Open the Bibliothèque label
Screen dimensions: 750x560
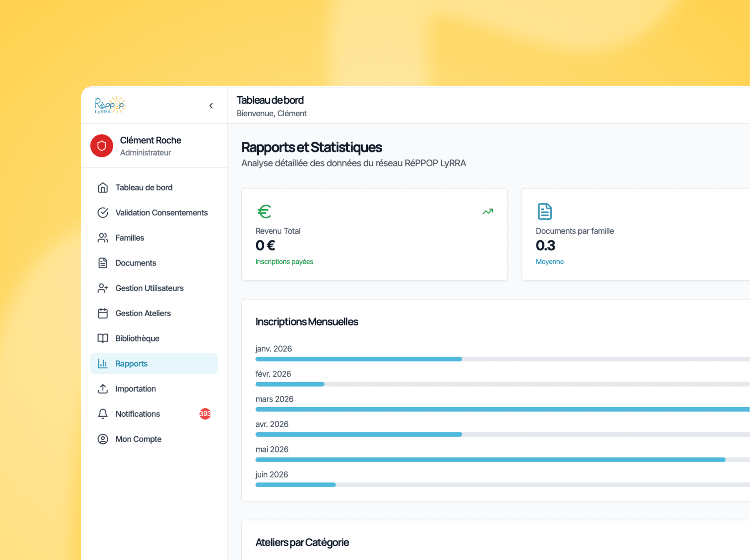(137, 338)
